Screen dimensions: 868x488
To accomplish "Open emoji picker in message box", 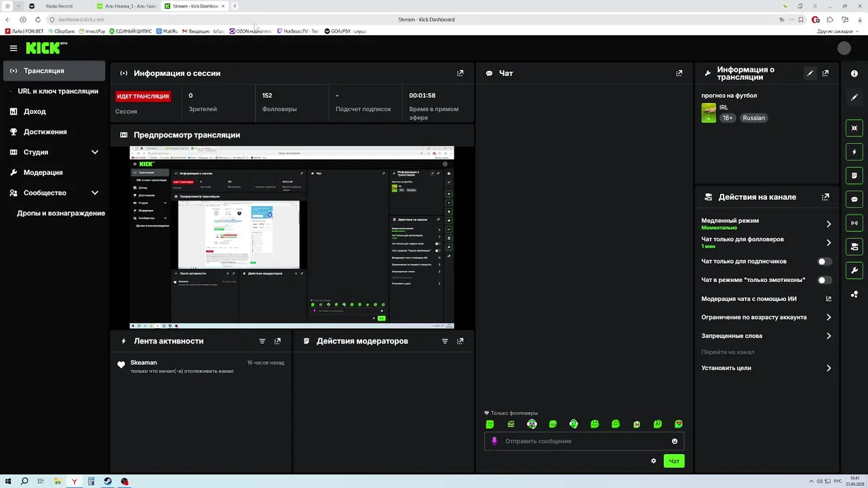I will [675, 441].
